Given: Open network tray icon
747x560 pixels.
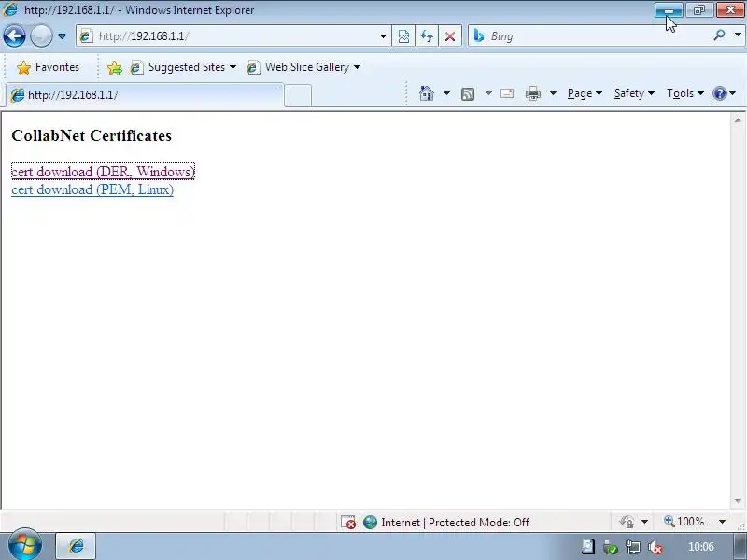Looking at the screenshot, I should click(633, 547).
